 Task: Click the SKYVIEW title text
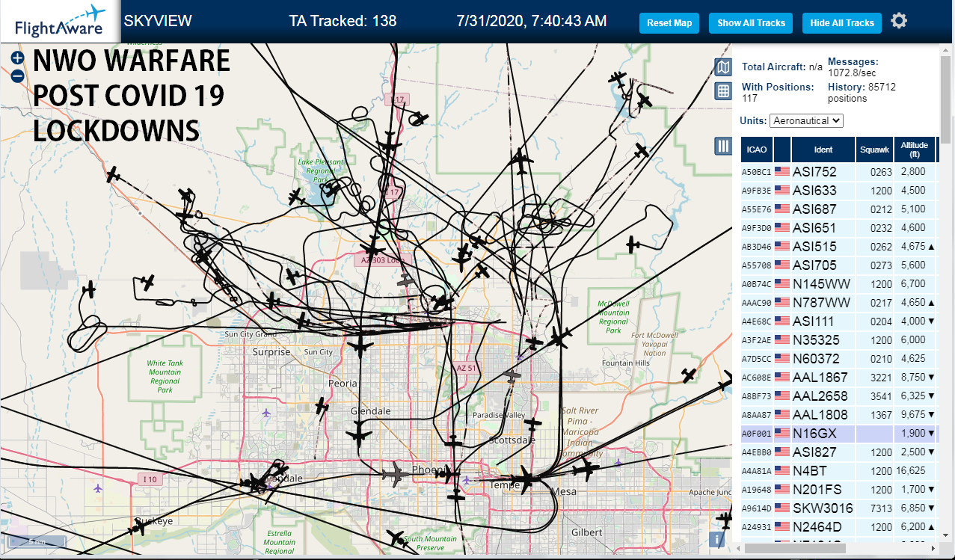[158, 21]
